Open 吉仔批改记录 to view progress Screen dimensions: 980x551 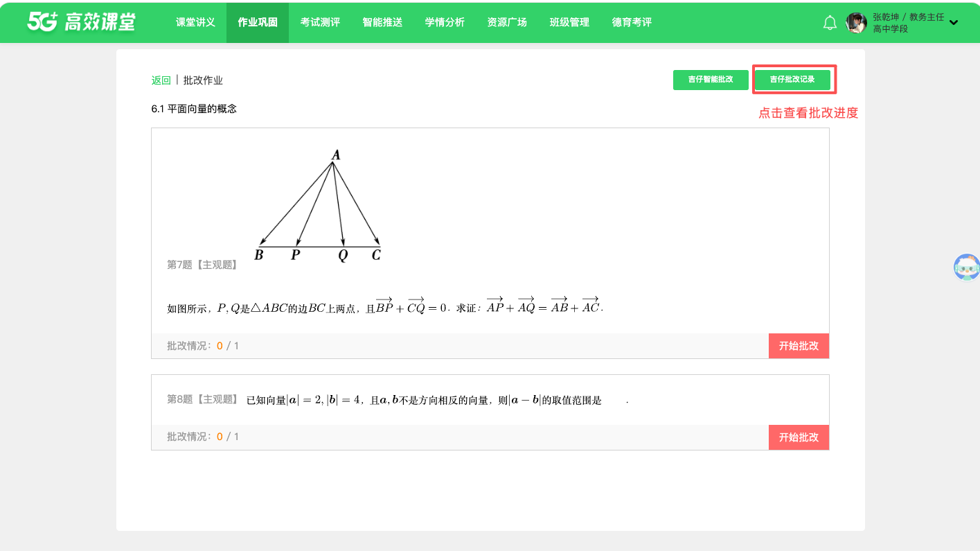pos(792,80)
